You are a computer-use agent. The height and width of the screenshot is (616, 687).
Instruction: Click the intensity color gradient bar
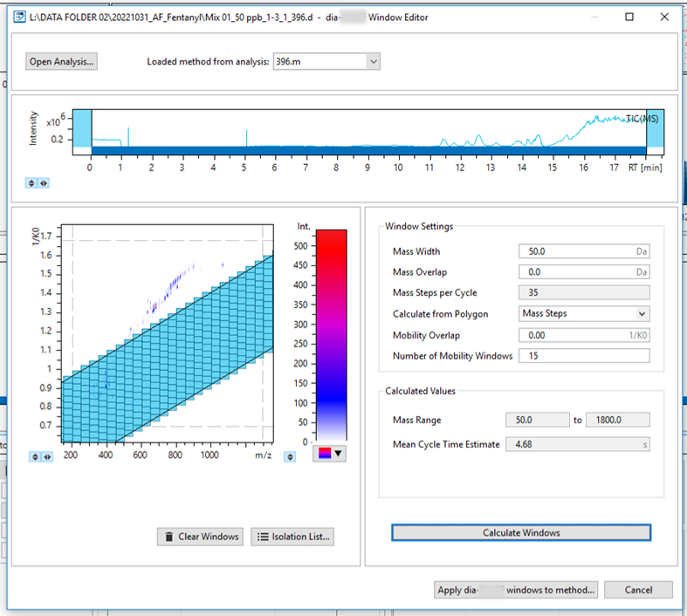(331, 335)
